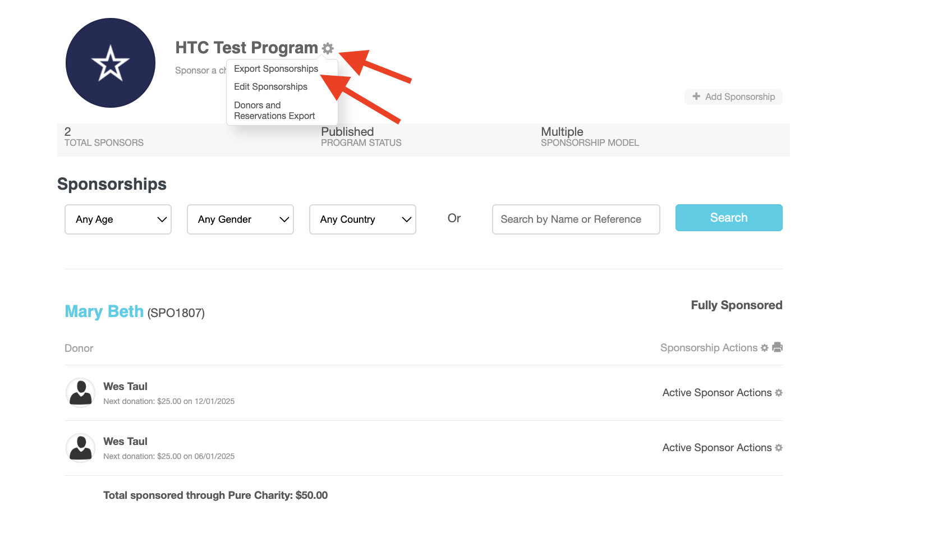928x560 pixels.
Task: Click the Search by Name or Reference field
Action: [576, 219]
